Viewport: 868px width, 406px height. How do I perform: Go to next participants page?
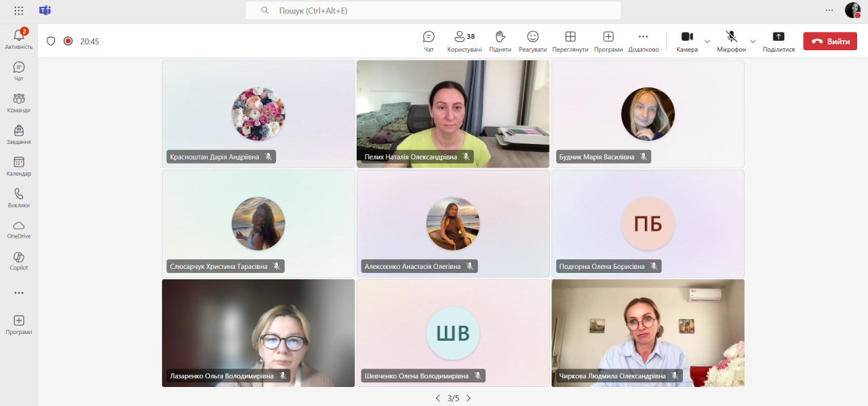pyautogui.click(x=469, y=399)
